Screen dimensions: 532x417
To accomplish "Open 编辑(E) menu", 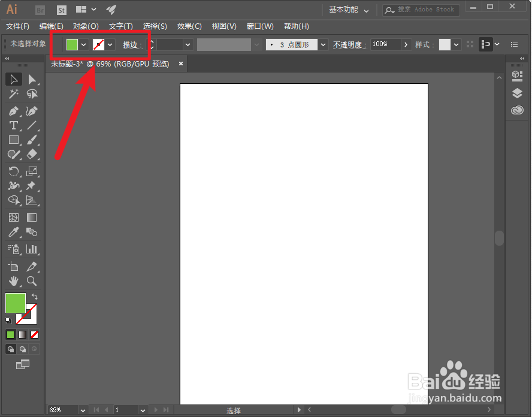I will (x=52, y=26).
